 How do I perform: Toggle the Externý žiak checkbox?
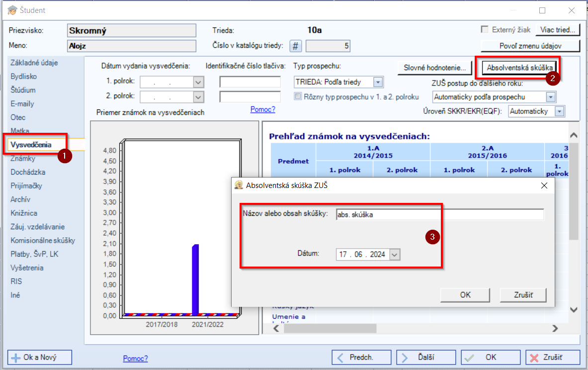point(485,29)
